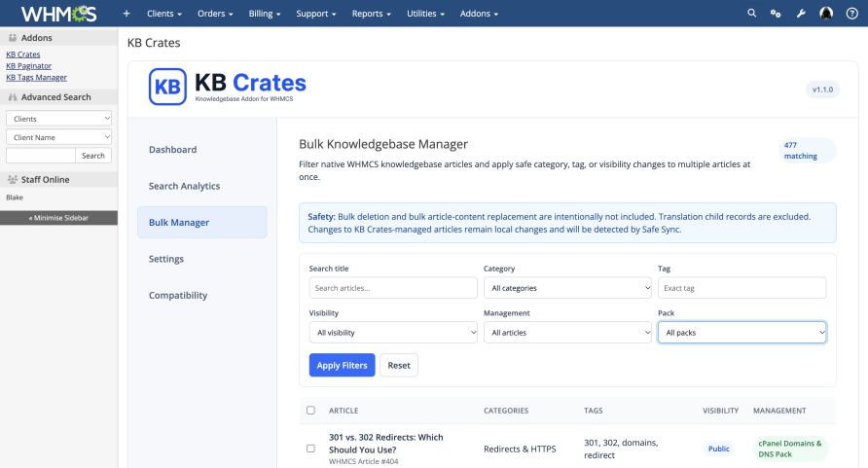This screenshot has height=468, width=868.
Task: Check the 301 vs. 302 Redirects article
Action: coord(310,449)
